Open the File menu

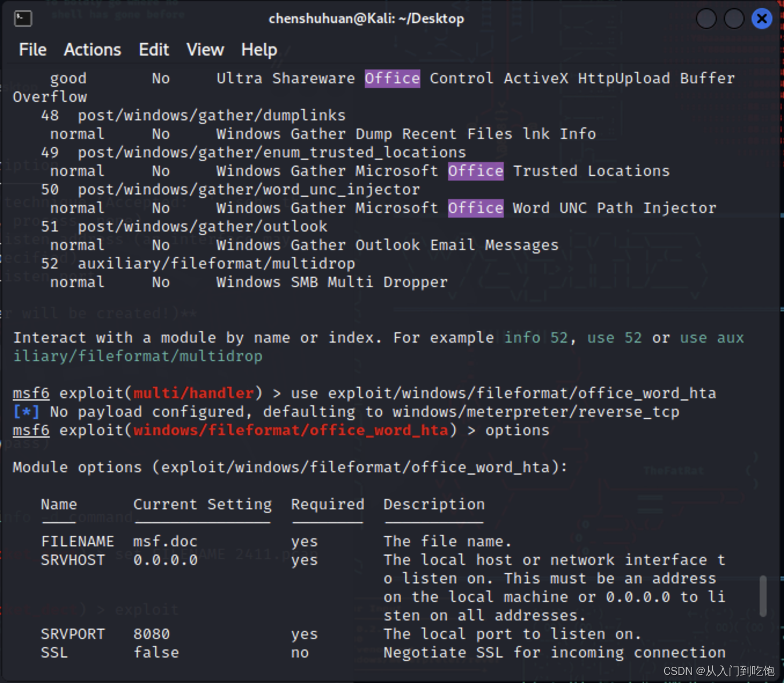(x=32, y=50)
